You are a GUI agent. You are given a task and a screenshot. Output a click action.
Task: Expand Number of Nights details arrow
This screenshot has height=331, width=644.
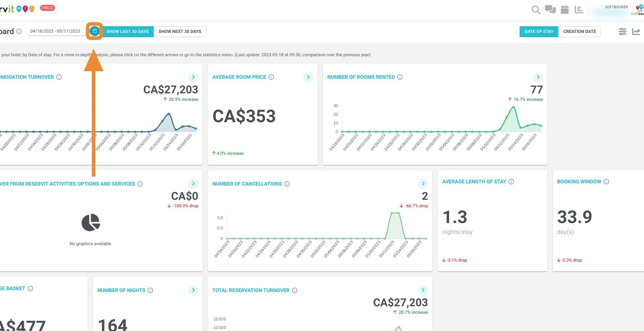point(193,290)
